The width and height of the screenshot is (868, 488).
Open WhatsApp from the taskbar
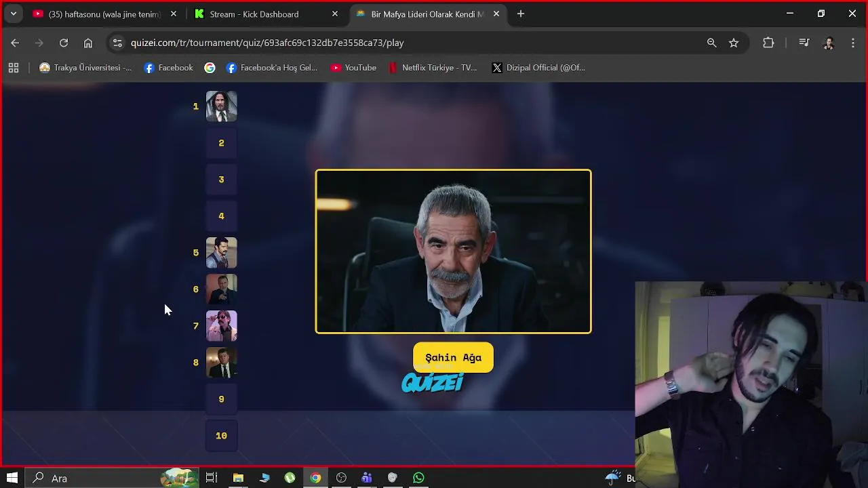coord(418,478)
